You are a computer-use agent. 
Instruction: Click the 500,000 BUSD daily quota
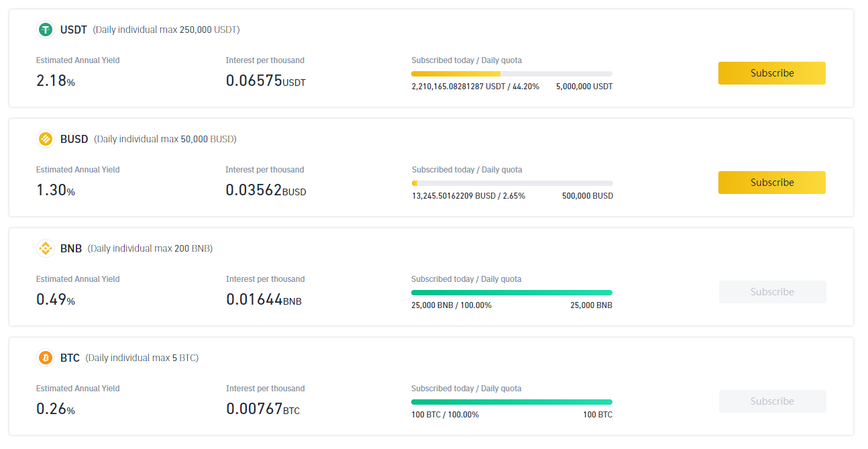tap(588, 196)
